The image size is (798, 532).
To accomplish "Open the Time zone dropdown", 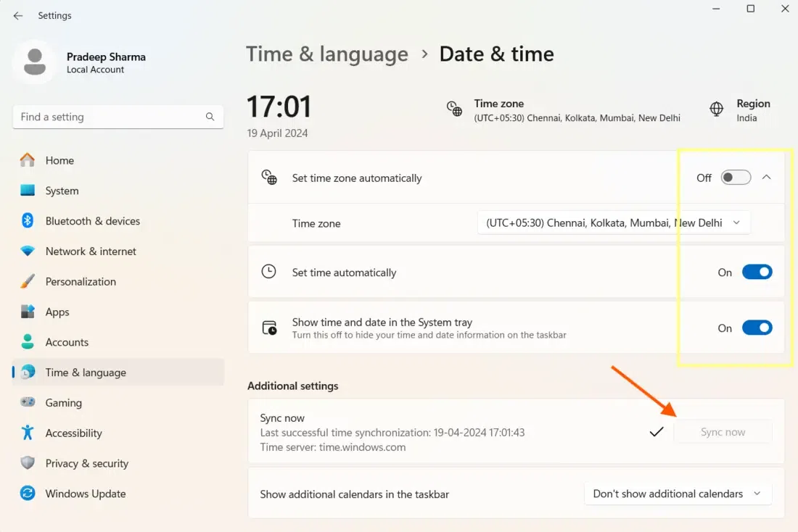I will [613, 223].
